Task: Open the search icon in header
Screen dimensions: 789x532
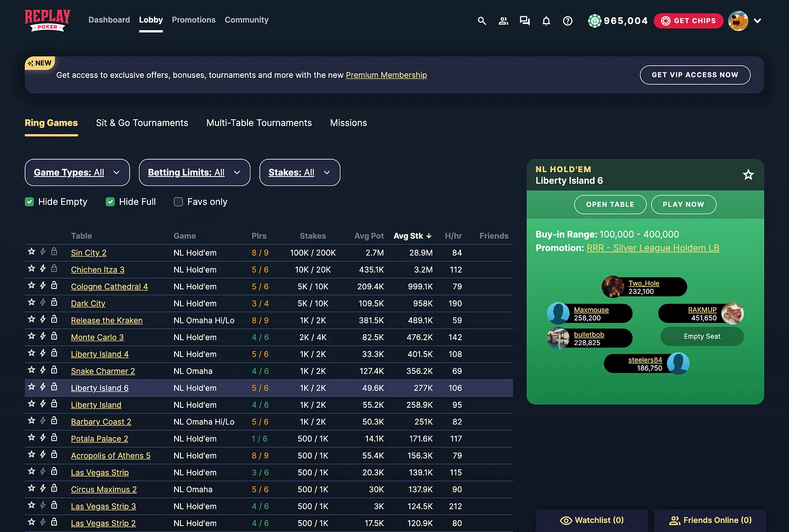Action: (x=482, y=21)
